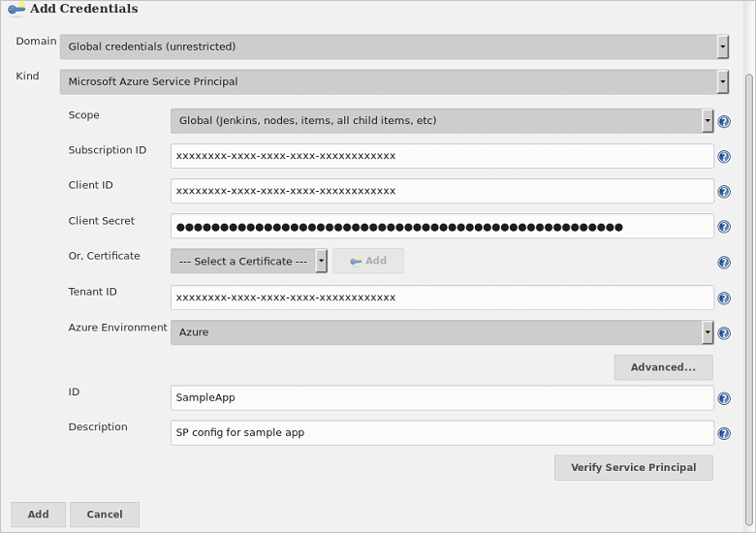Click the ID field containing SampleApp
The image size is (756, 533).
coord(442,398)
